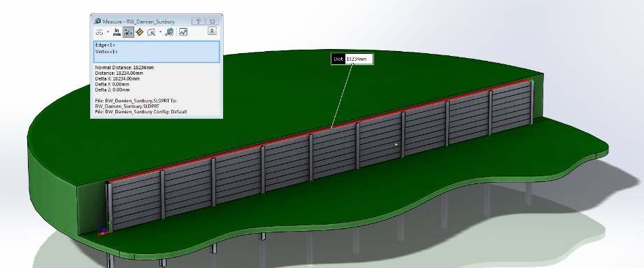644x268 pixels.
Task: Click the Measure dialog help button
Action: [x=199, y=22]
